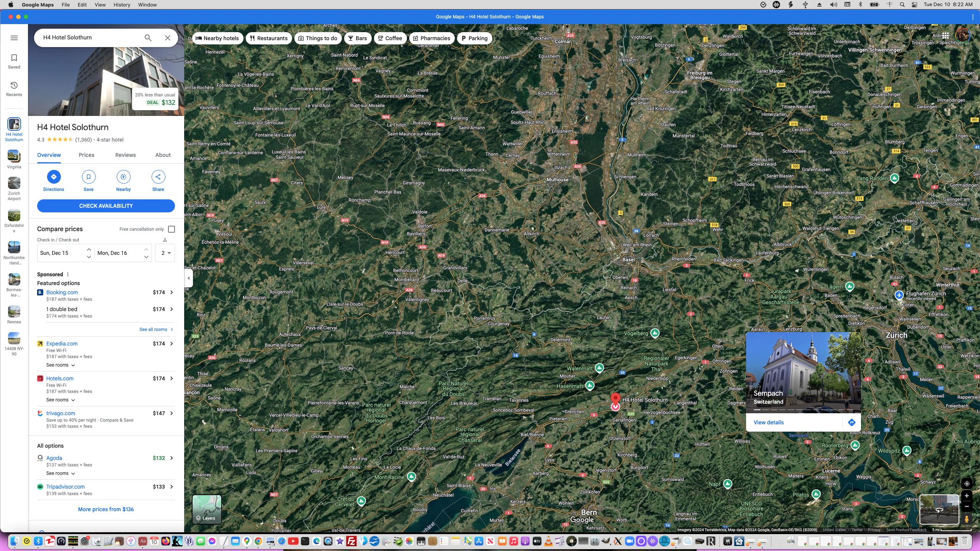Click the show your location icon
The image size is (980, 551).
tap(967, 484)
